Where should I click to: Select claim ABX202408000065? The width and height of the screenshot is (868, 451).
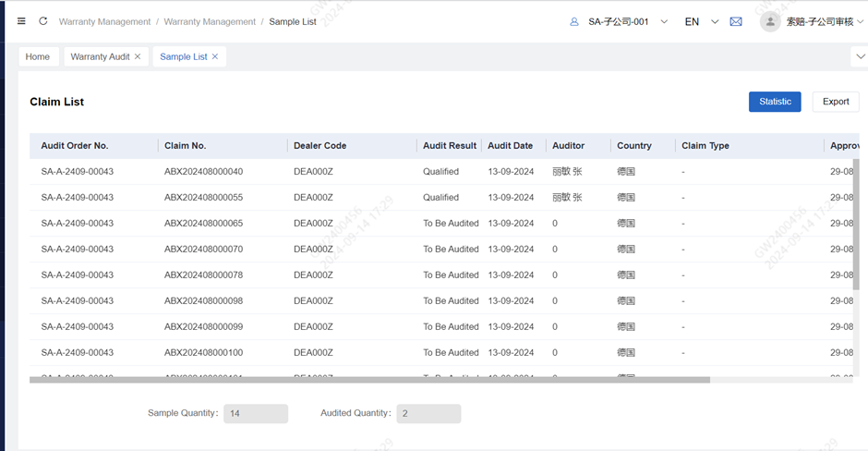(x=203, y=224)
